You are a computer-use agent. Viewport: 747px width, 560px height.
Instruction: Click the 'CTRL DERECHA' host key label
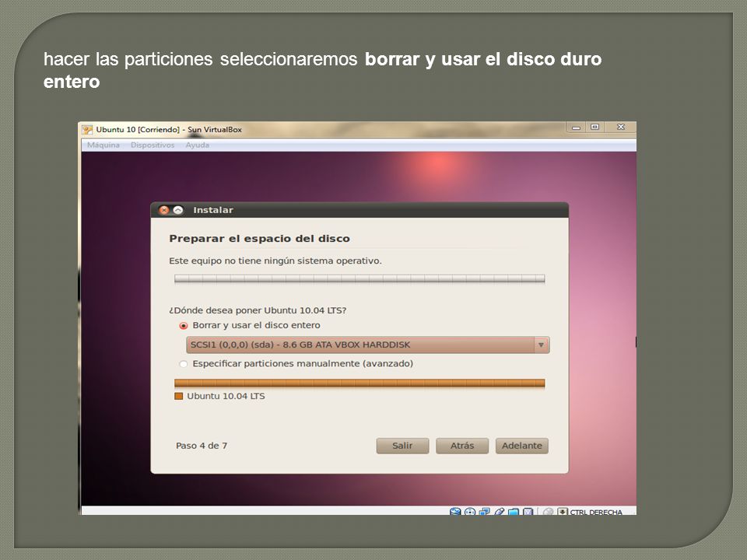(596, 512)
